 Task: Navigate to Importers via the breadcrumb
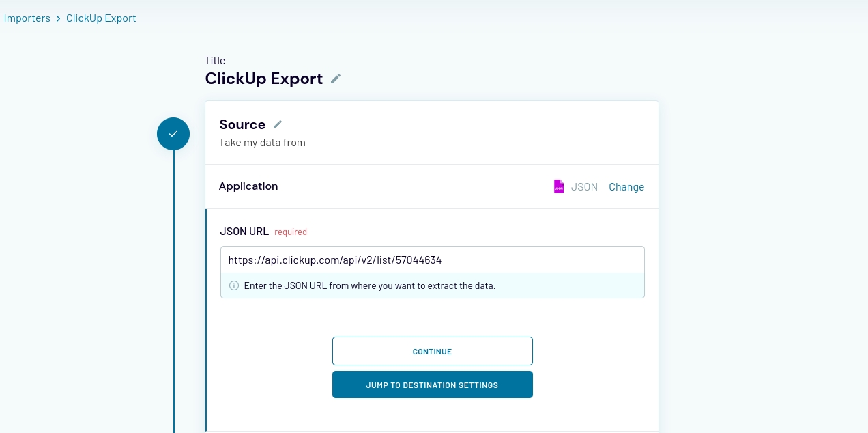(27, 18)
